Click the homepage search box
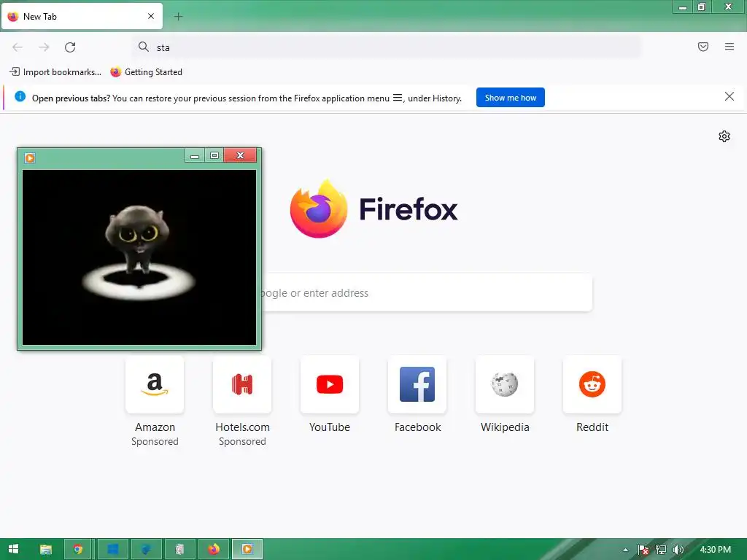 tap(426, 293)
